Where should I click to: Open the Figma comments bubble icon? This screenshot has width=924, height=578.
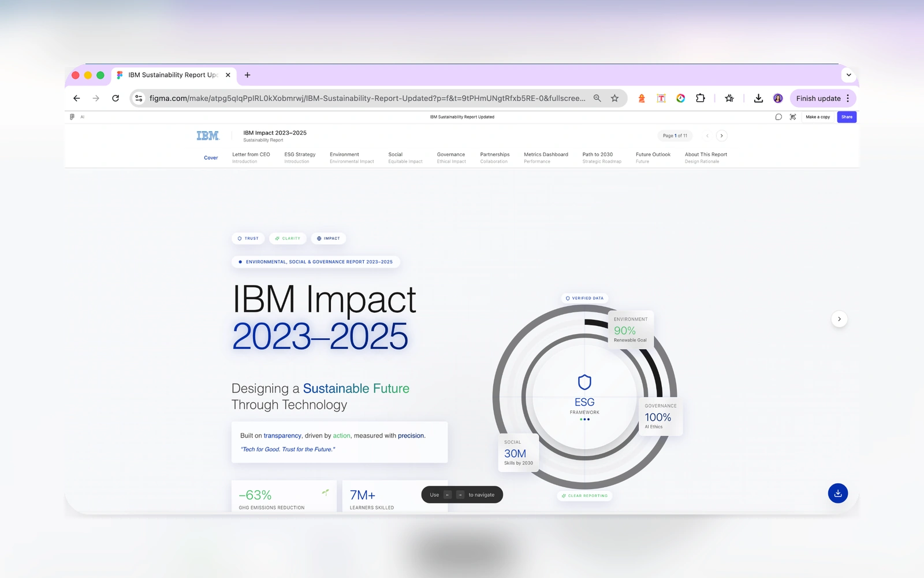click(x=778, y=117)
